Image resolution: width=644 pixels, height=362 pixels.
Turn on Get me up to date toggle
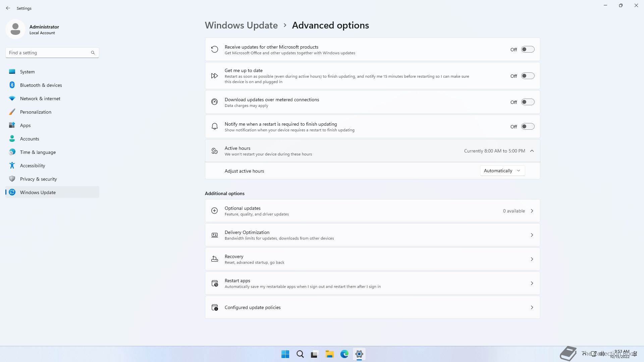(528, 76)
